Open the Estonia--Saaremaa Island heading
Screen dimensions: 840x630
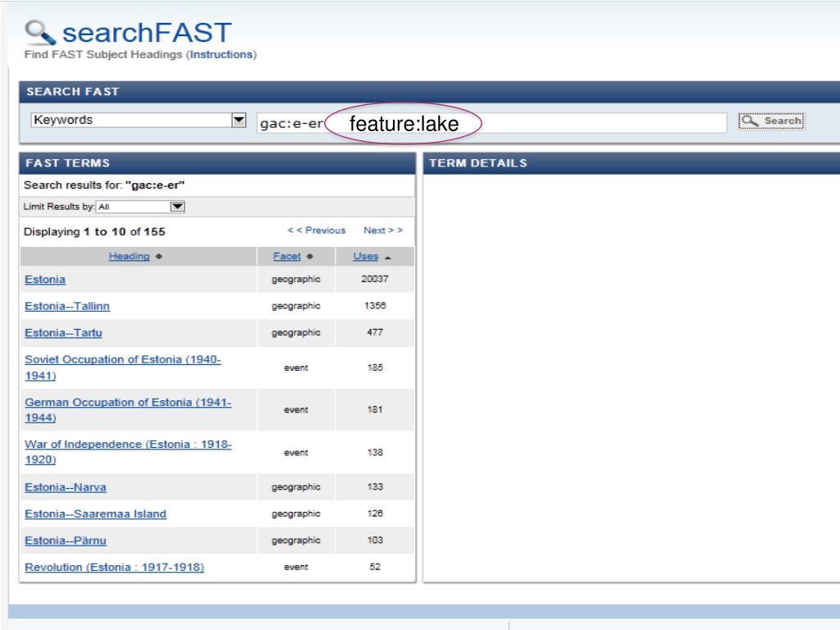tap(95, 514)
